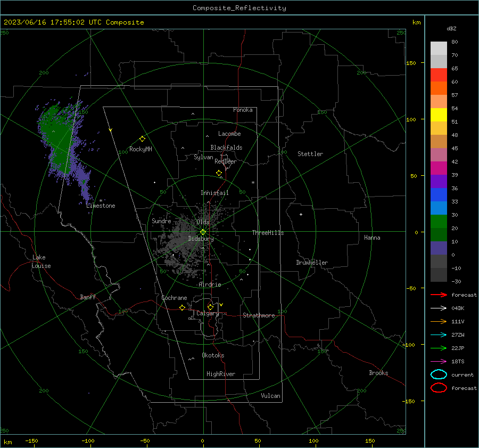Select the RedDeer city label
Image resolution: width=479 pixels, height=448 pixels.
point(226,161)
